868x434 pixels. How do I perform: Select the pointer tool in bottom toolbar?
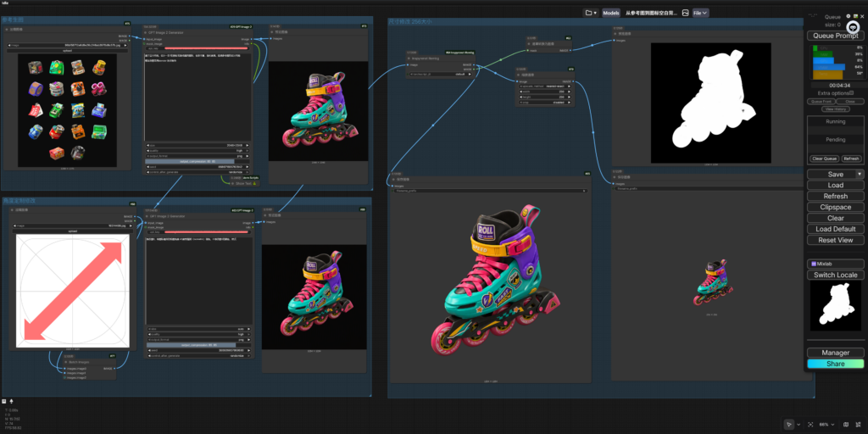click(789, 424)
